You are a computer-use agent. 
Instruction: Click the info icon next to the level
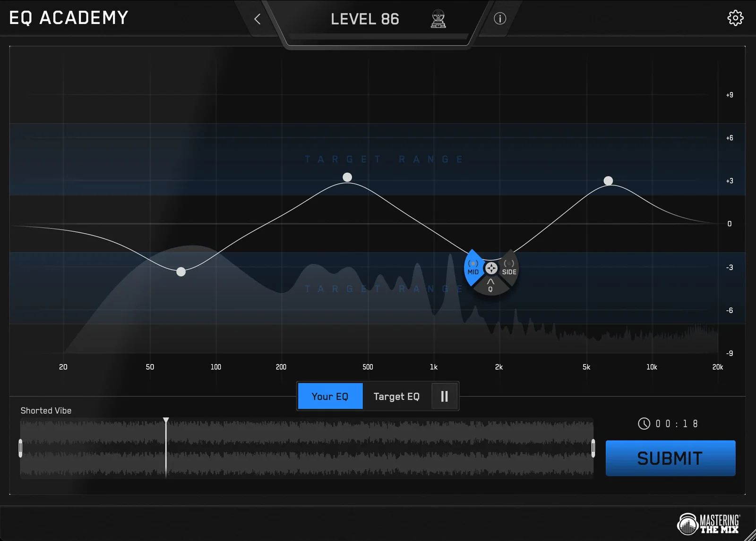[499, 18]
